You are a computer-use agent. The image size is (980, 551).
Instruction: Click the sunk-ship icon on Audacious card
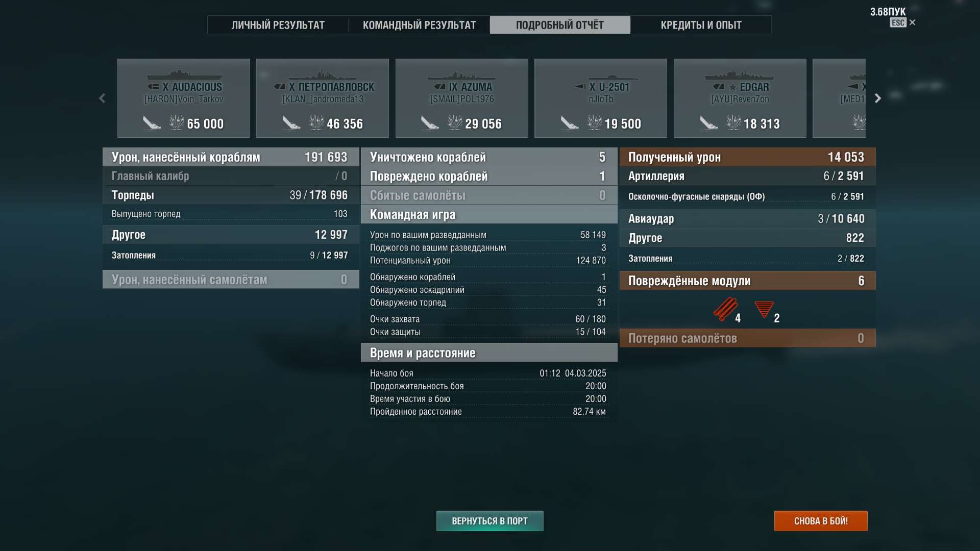pos(152,123)
